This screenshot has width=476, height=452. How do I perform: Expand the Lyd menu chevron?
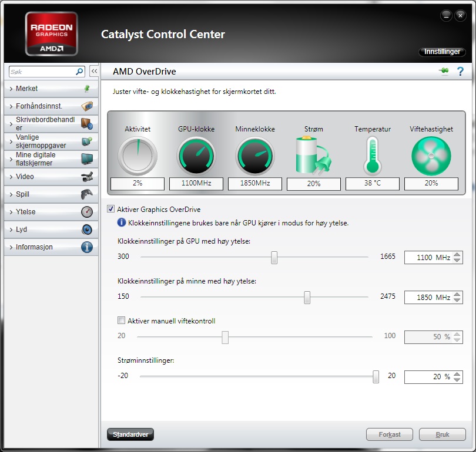pyautogui.click(x=11, y=230)
